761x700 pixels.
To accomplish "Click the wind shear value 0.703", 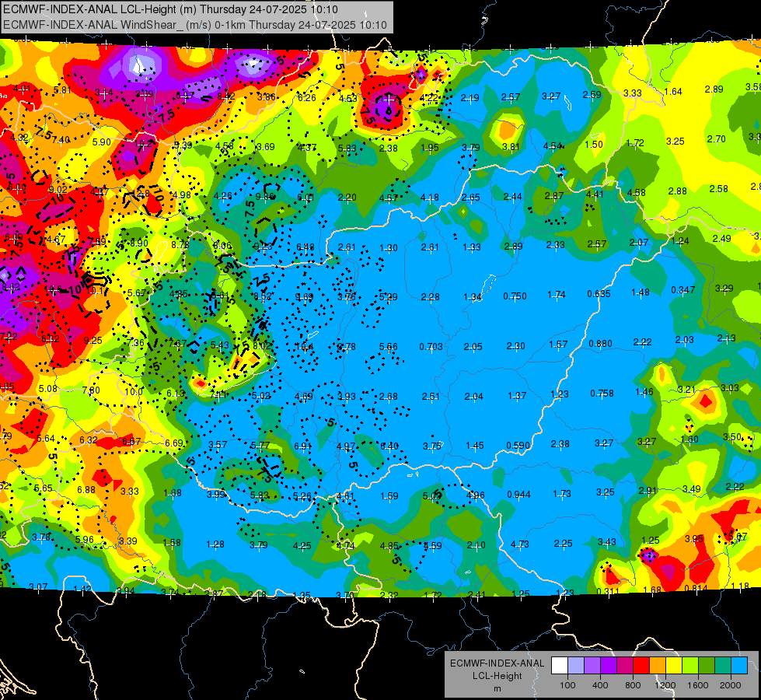I will [431, 346].
